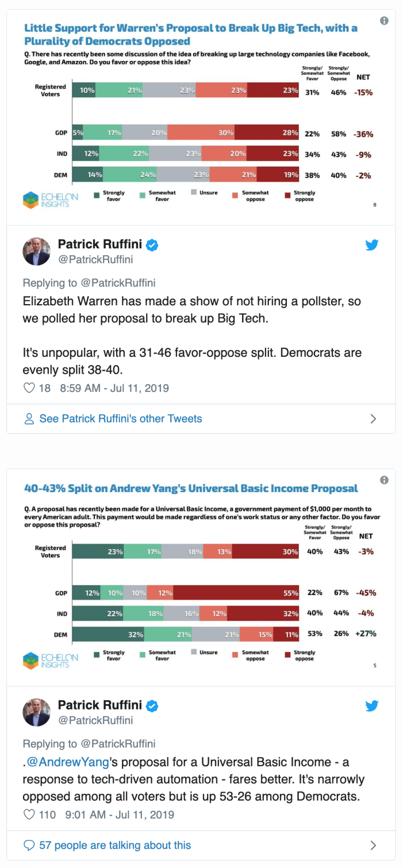Click the Twitter bird icon on Yang's UBI tweet

[372, 706]
